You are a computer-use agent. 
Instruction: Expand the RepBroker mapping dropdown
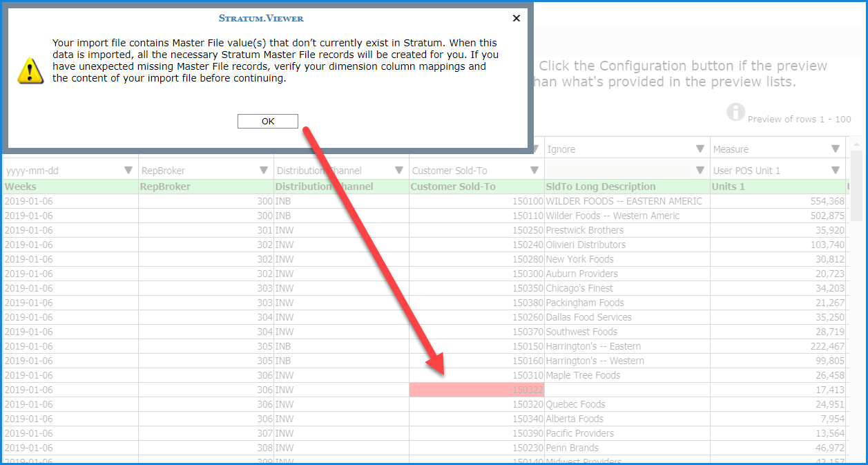[264, 171]
